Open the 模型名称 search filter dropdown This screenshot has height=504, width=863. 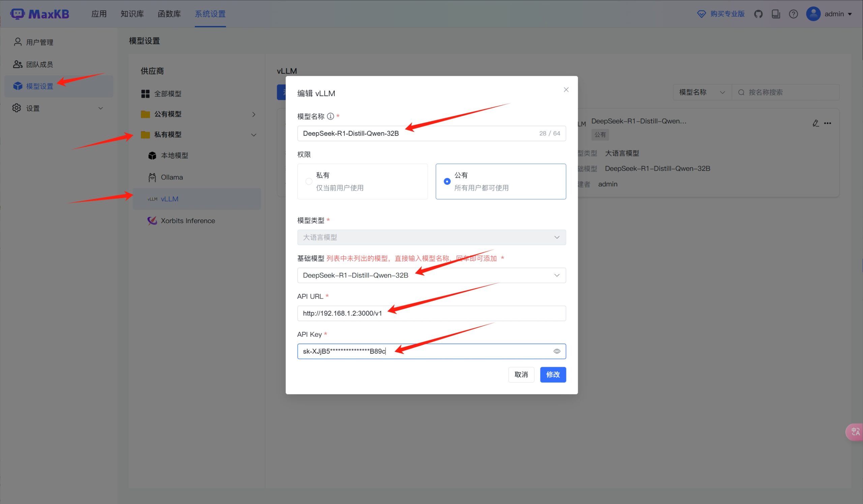click(x=702, y=92)
